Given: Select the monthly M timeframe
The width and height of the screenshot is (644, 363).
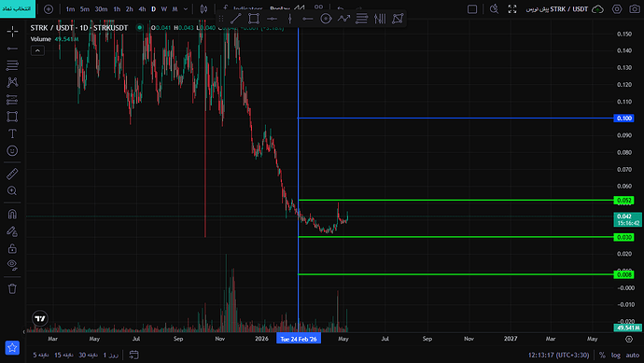Looking at the screenshot, I should [x=175, y=9].
